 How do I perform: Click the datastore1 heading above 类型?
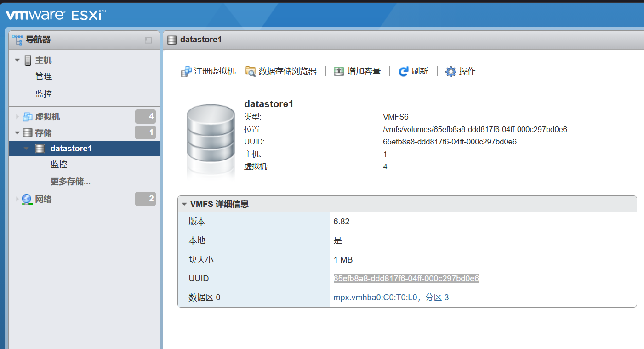(268, 104)
